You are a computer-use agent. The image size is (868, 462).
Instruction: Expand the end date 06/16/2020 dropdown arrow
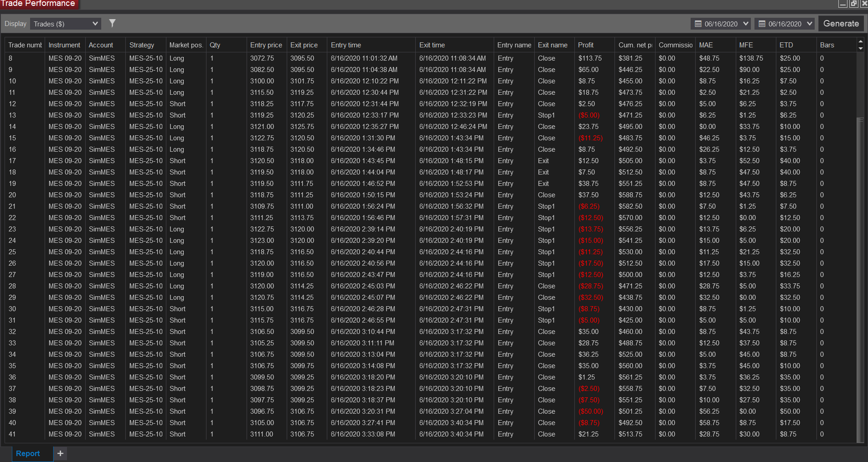(810, 23)
